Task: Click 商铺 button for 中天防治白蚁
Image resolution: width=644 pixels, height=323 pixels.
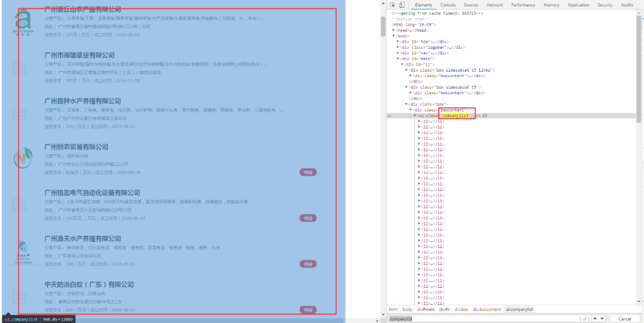Action: 308,309
